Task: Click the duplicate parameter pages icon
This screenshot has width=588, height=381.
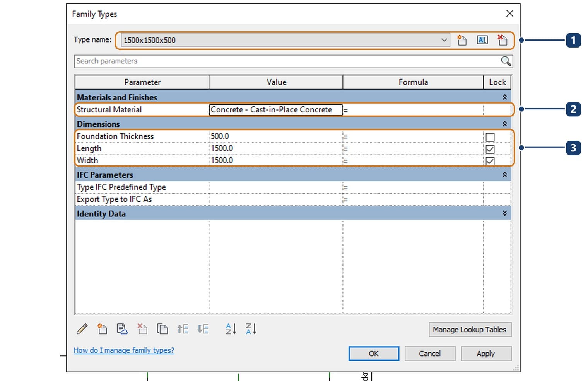Action: tap(162, 329)
